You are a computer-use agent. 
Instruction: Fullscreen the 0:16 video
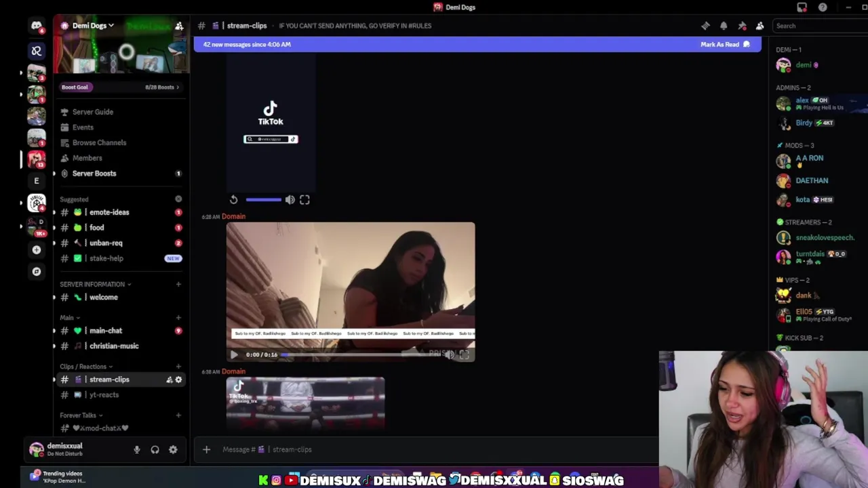(x=465, y=354)
